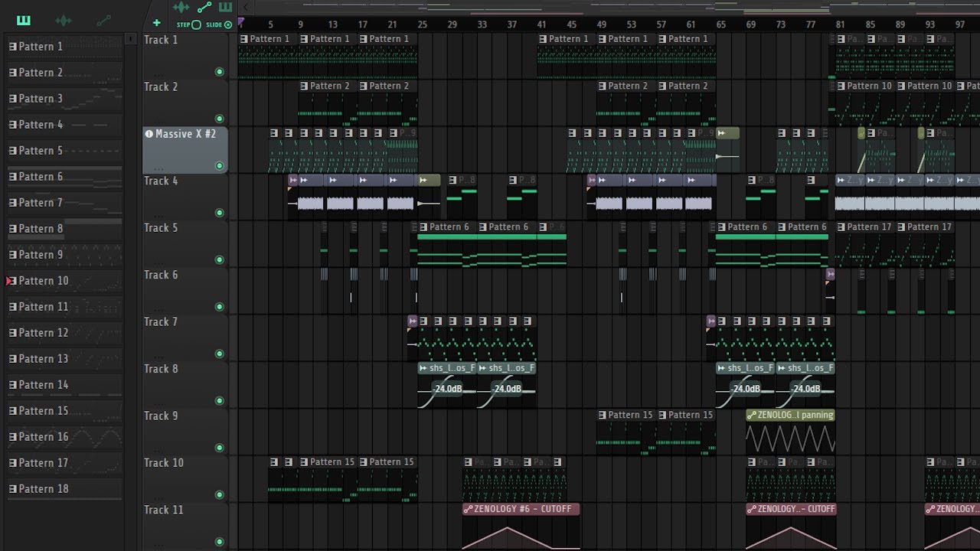Click the piano icon beside Pattern 16
The image size is (980, 551).
[x=12, y=437]
